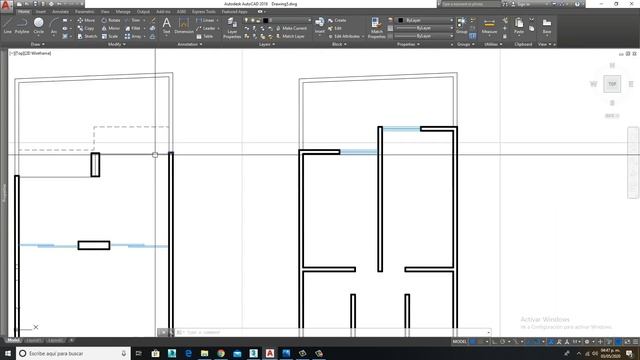
Task: Open the Express Tools tab
Action: coord(204,12)
